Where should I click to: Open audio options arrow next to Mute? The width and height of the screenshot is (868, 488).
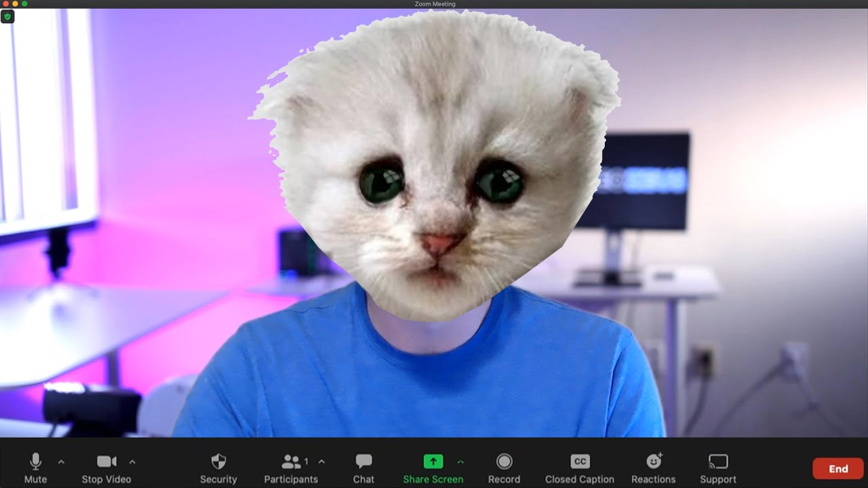[61, 462]
